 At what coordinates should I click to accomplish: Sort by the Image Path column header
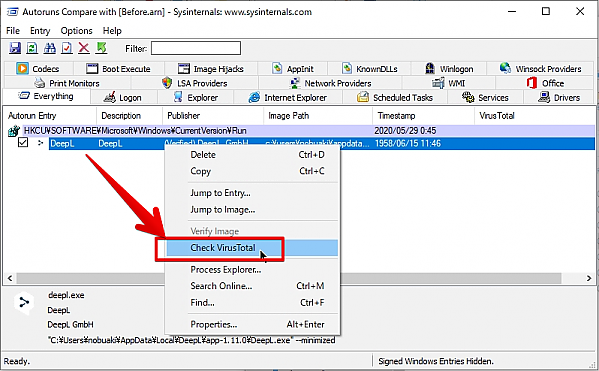[318, 115]
